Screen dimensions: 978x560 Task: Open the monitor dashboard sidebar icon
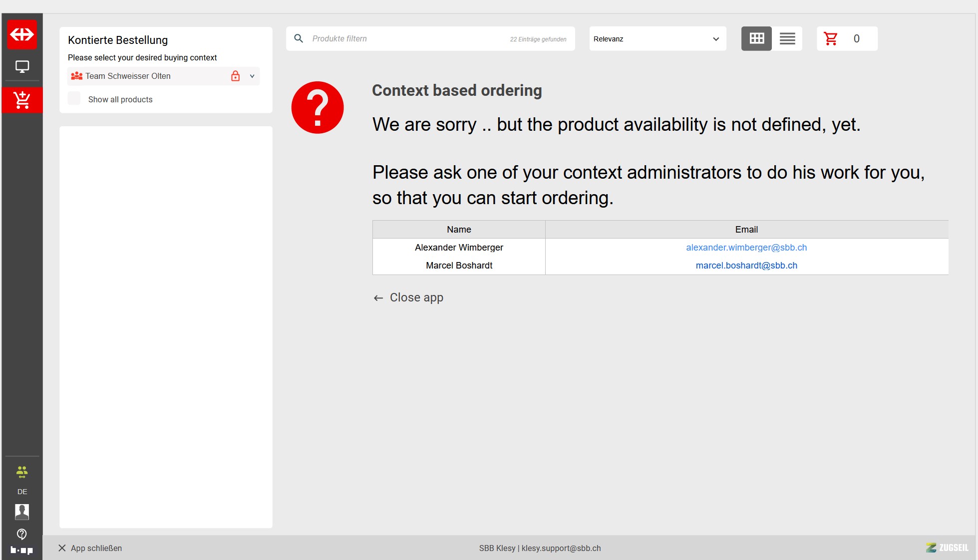point(22,66)
